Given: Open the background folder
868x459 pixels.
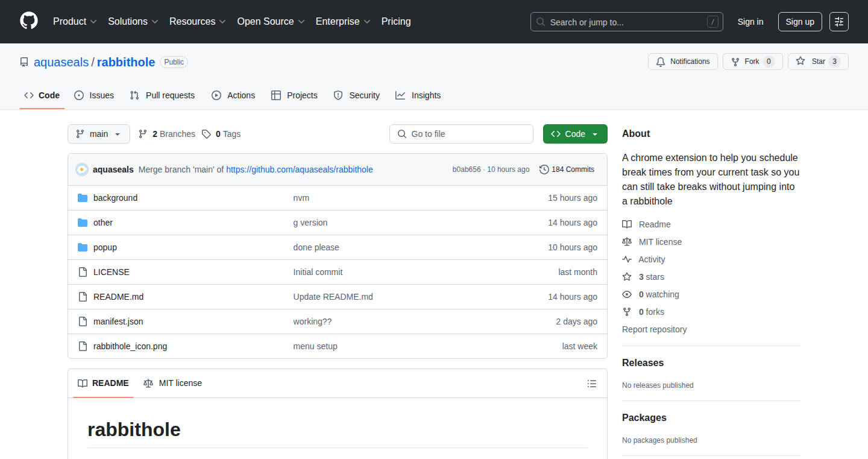Looking at the screenshot, I should click(x=115, y=198).
